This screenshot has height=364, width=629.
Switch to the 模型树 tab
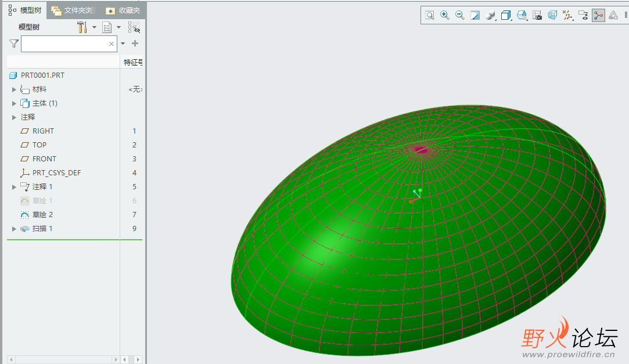coord(25,10)
